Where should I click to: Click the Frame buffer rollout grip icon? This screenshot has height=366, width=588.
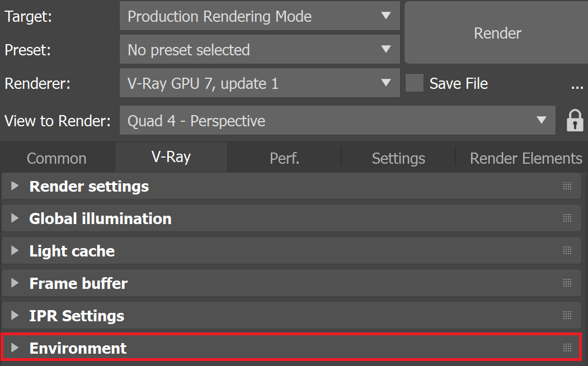pos(567,283)
